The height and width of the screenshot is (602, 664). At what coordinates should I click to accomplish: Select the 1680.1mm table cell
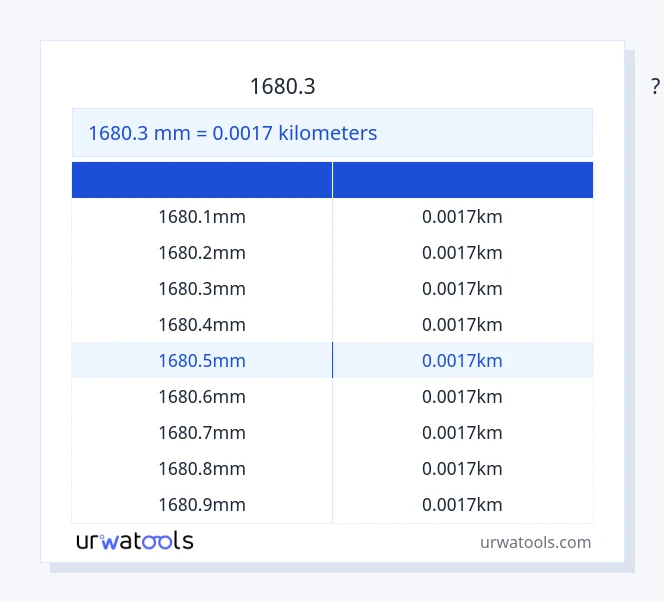point(202,217)
